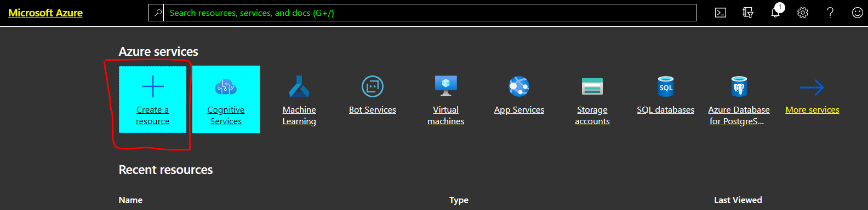Image resolution: width=868 pixels, height=210 pixels.
Task: Click the Cognitive Services cloud icon
Action: click(226, 86)
